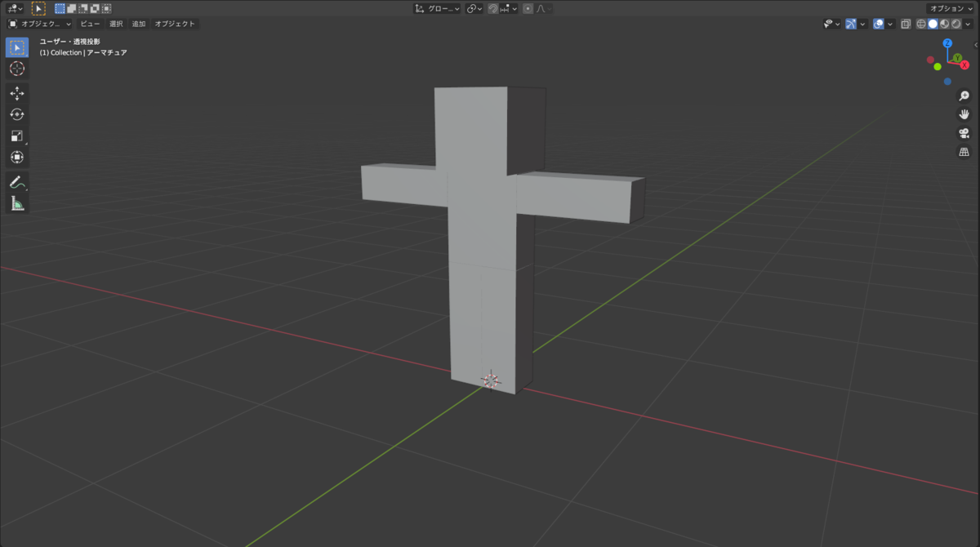Switch to rendered shading
Image resolution: width=980 pixels, height=547 pixels.
[x=955, y=24]
